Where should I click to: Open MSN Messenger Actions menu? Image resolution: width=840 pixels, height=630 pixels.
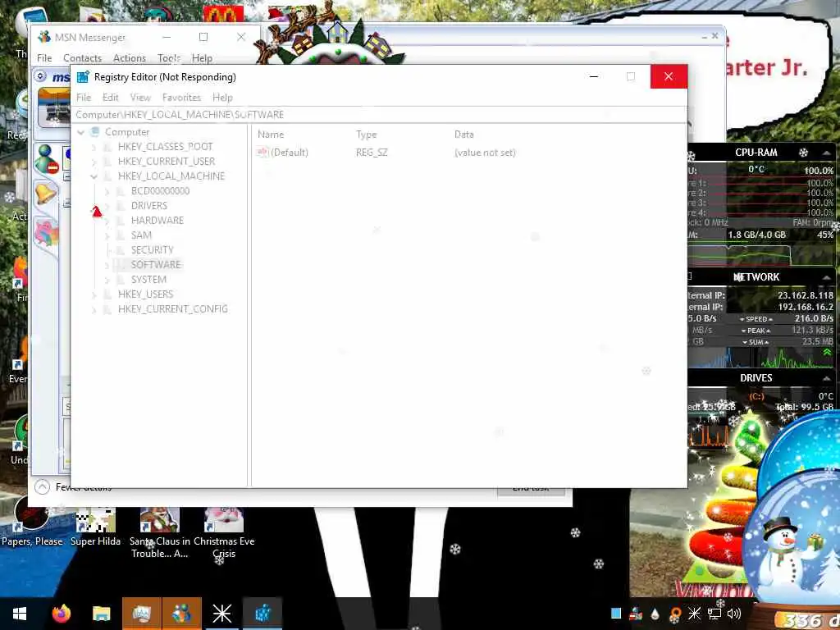click(x=129, y=58)
